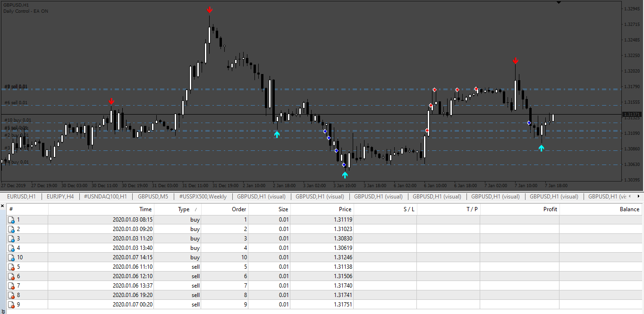Image resolution: width=644 pixels, height=314 pixels.
Task: Click the GBPUSD,H1 chart title text
Action: [16, 4]
